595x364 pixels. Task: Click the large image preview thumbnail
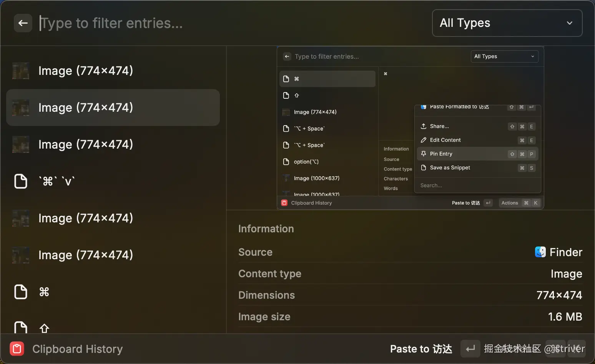click(x=410, y=128)
